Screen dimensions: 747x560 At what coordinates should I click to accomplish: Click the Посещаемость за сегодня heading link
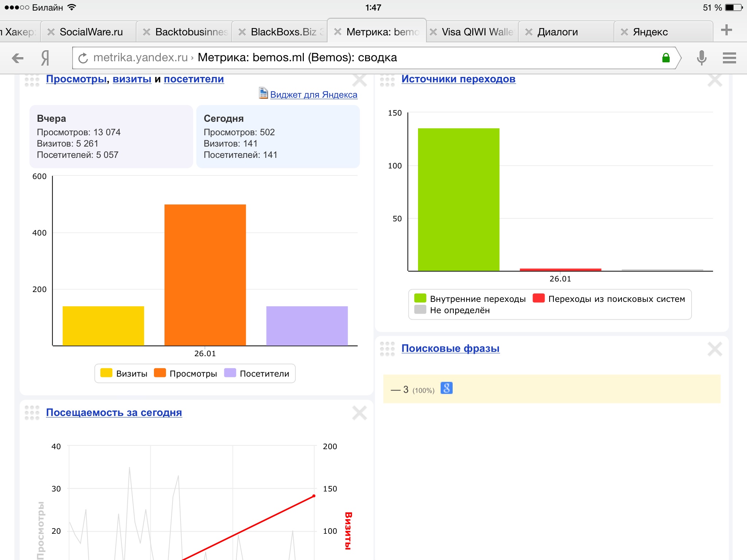[x=114, y=413]
